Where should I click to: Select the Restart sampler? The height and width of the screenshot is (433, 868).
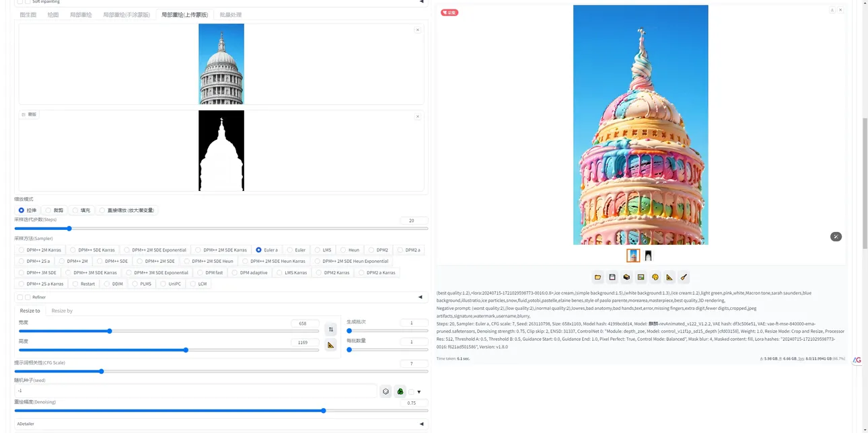click(83, 284)
